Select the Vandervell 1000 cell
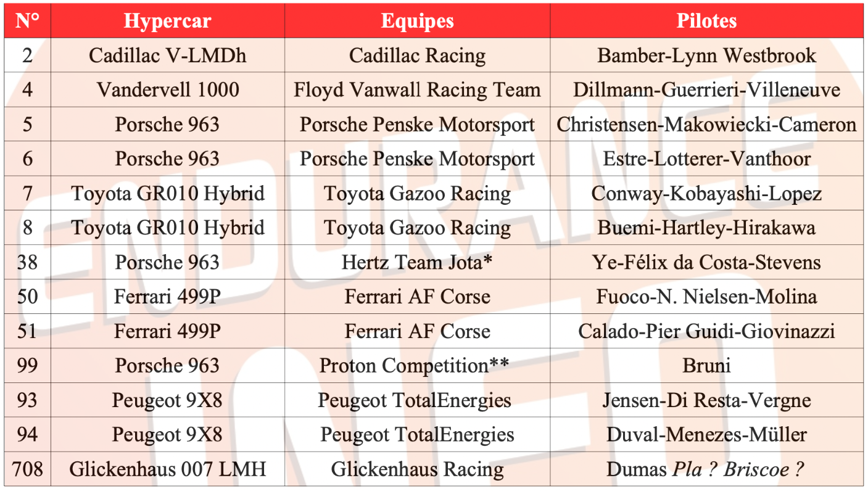 pos(167,90)
